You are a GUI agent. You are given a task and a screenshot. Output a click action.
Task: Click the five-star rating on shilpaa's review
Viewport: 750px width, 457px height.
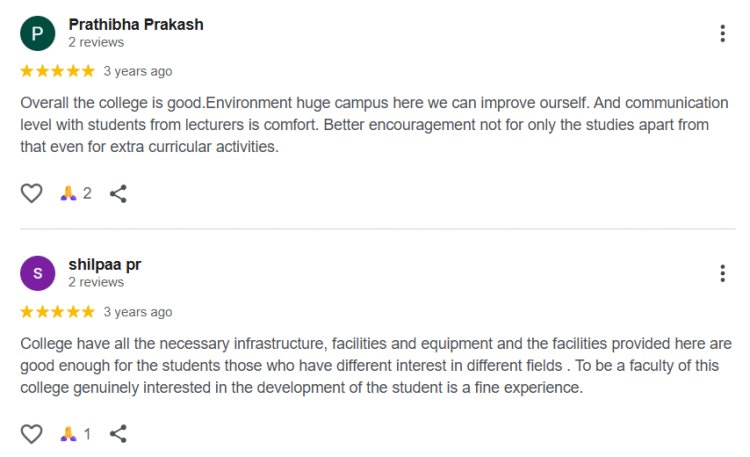[57, 311]
